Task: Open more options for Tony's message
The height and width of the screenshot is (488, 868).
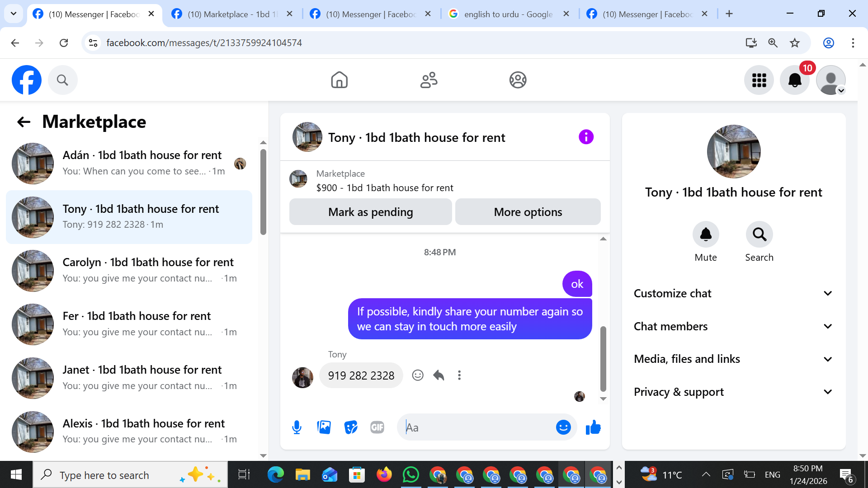Action: click(459, 375)
